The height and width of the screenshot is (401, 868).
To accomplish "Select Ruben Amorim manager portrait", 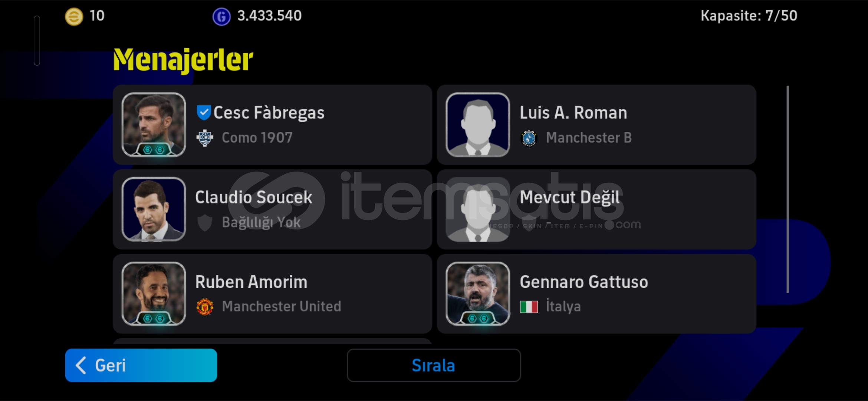I will pyautogui.click(x=154, y=294).
